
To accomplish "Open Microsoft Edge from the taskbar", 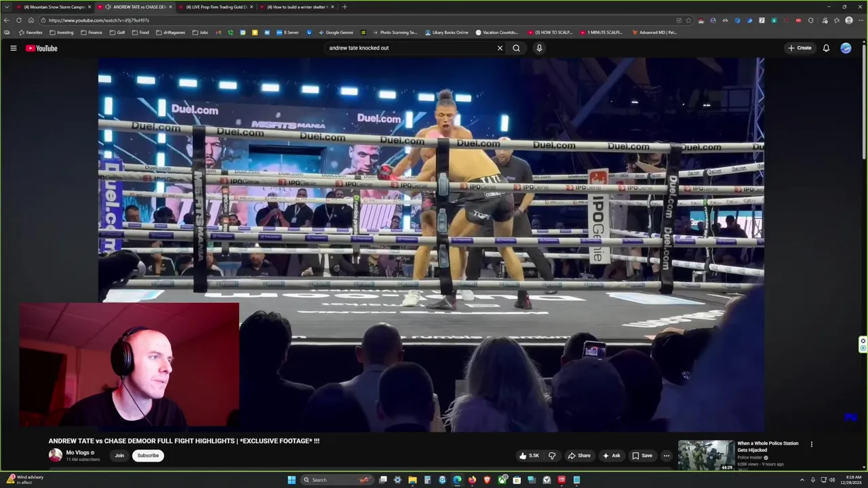I will [x=457, y=480].
